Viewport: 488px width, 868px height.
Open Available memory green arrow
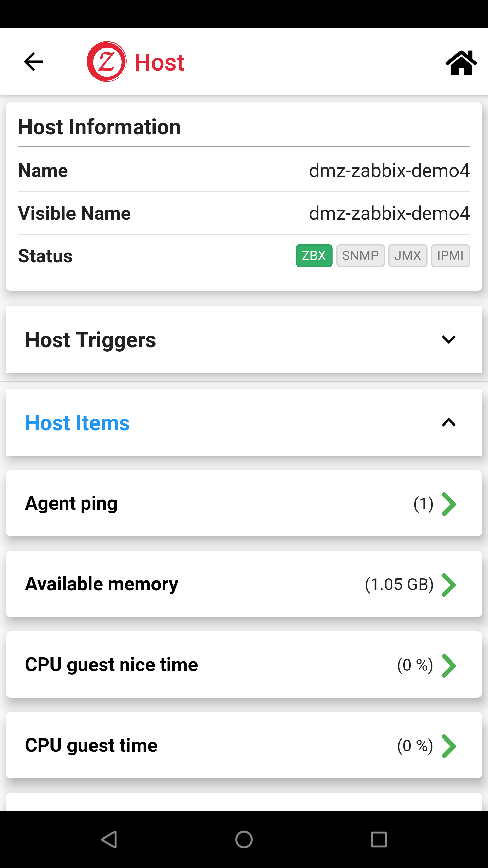pos(449,585)
